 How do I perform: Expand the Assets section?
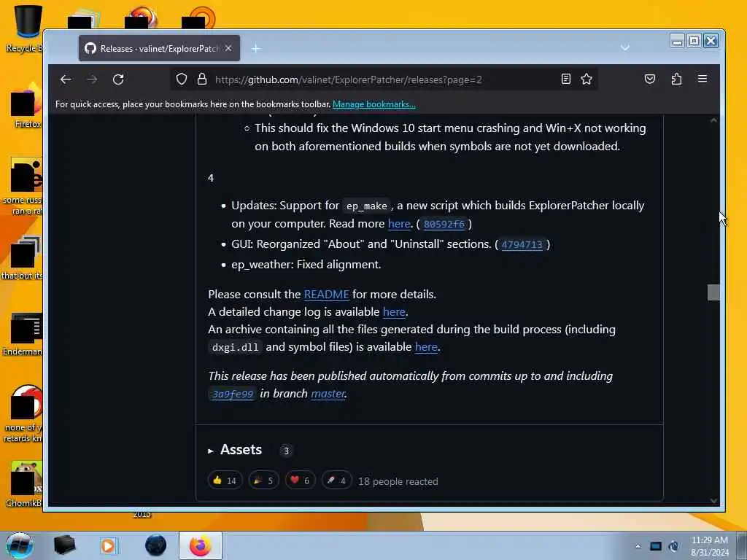pyautogui.click(x=236, y=450)
